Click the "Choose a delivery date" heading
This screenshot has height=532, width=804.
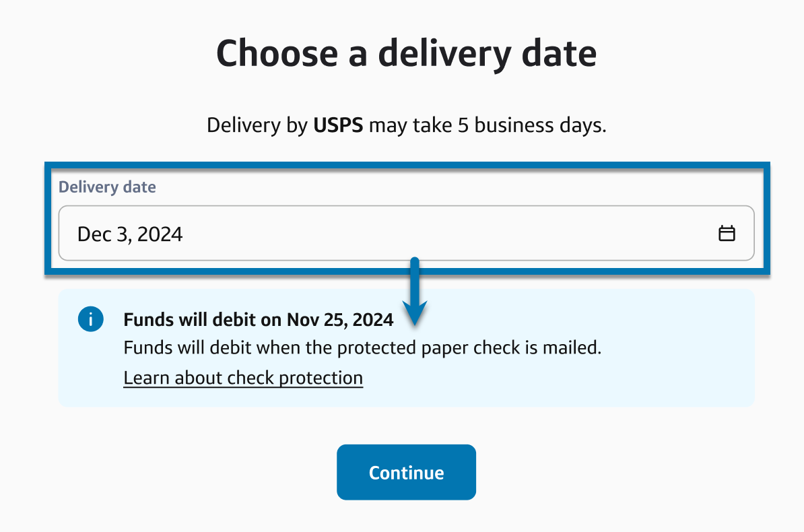pyautogui.click(x=406, y=54)
